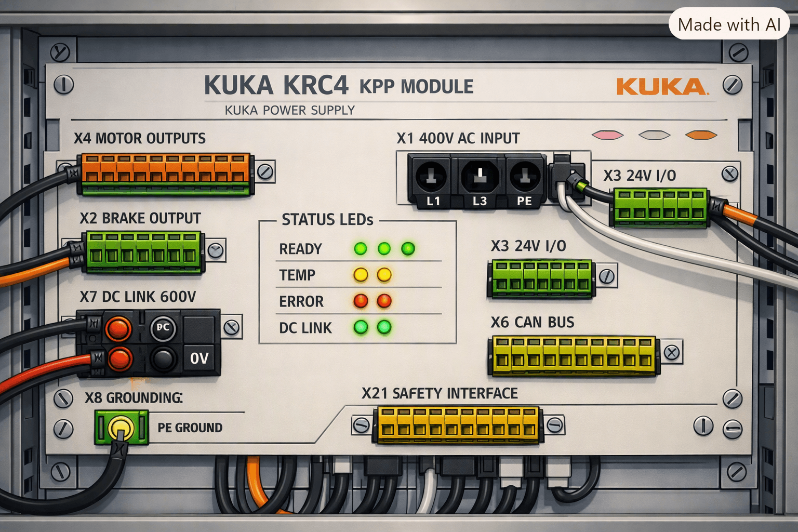The image size is (798, 532).
Task: Click the screw left of X21 connector
Action: click(x=361, y=426)
